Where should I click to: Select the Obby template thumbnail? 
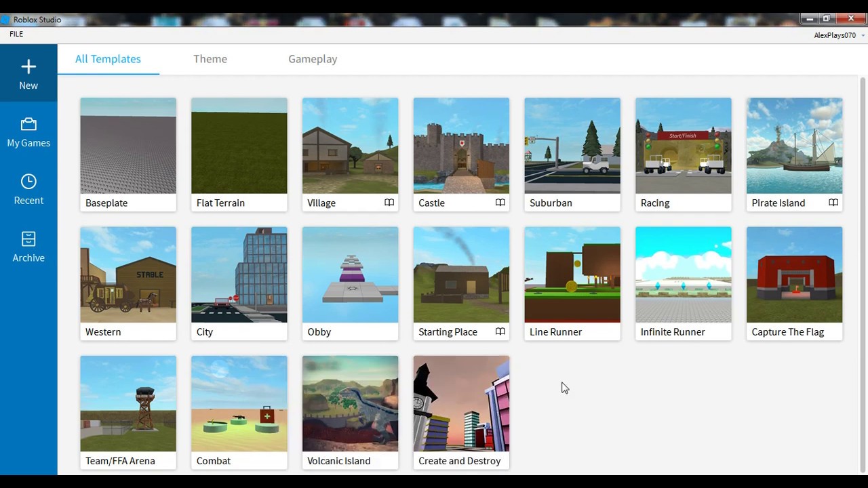[351, 274]
